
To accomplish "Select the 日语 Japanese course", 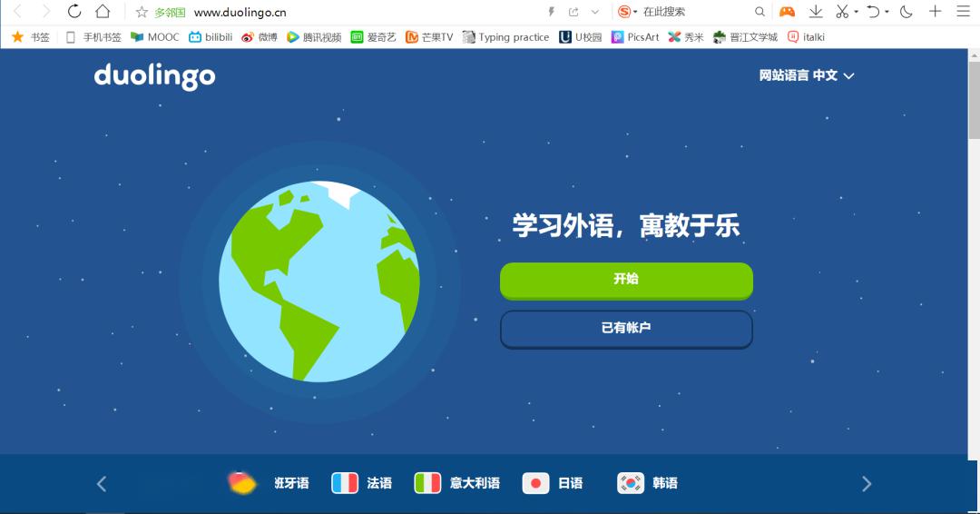I will click(553, 483).
